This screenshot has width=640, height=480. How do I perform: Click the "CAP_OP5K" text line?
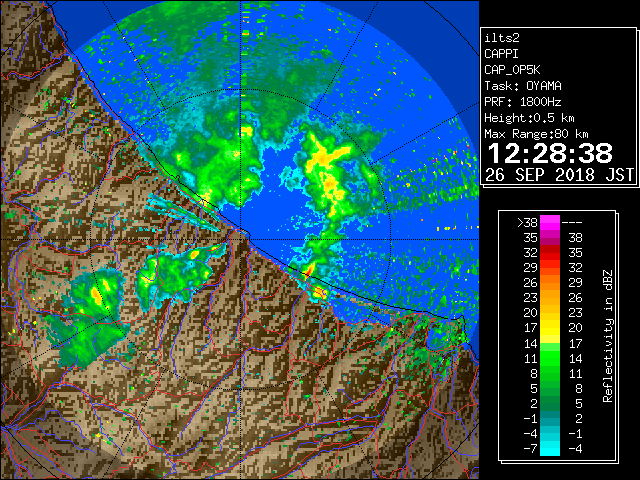[x=512, y=70]
